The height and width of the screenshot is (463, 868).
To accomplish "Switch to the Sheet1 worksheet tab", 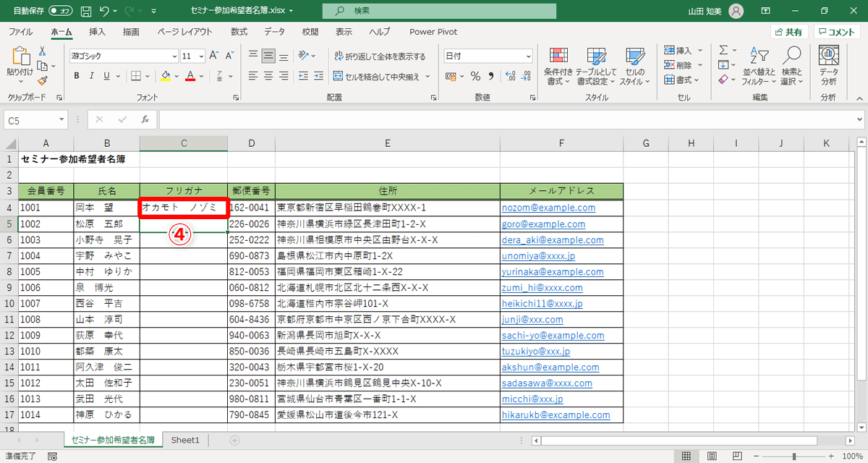I will coord(184,439).
